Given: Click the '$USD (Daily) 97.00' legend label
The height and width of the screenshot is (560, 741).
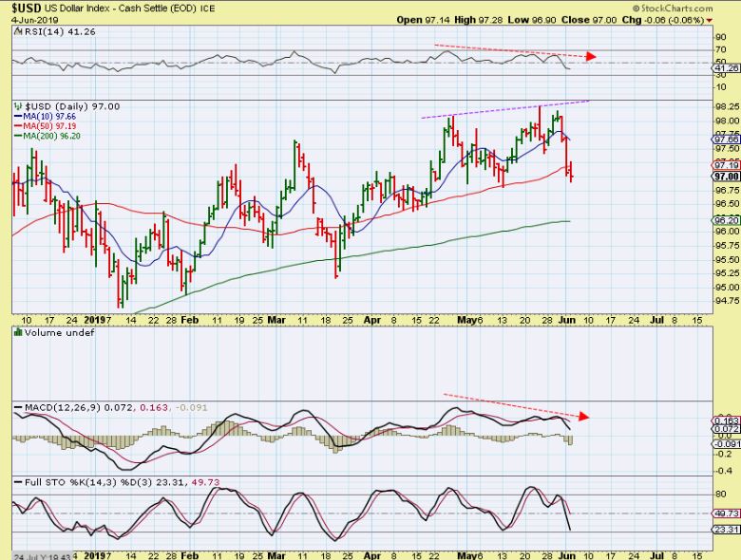Looking at the screenshot, I should [x=72, y=106].
